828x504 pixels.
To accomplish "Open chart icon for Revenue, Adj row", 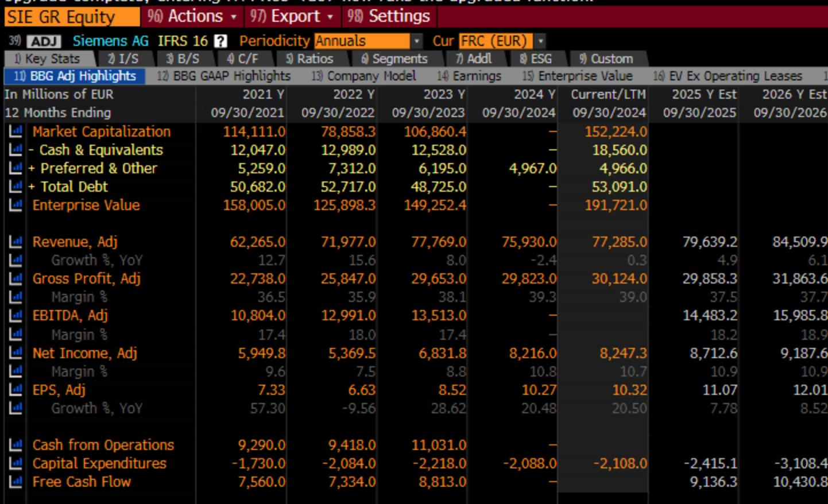I will point(16,242).
